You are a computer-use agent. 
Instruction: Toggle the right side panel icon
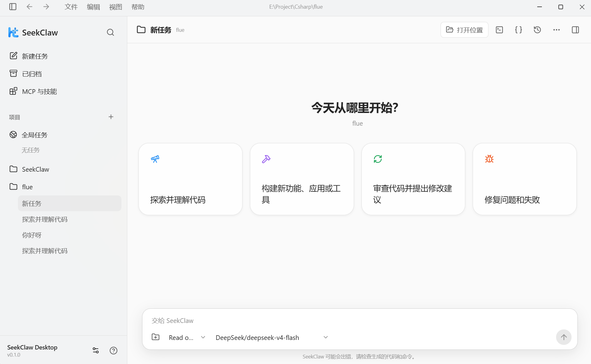[575, 30]
